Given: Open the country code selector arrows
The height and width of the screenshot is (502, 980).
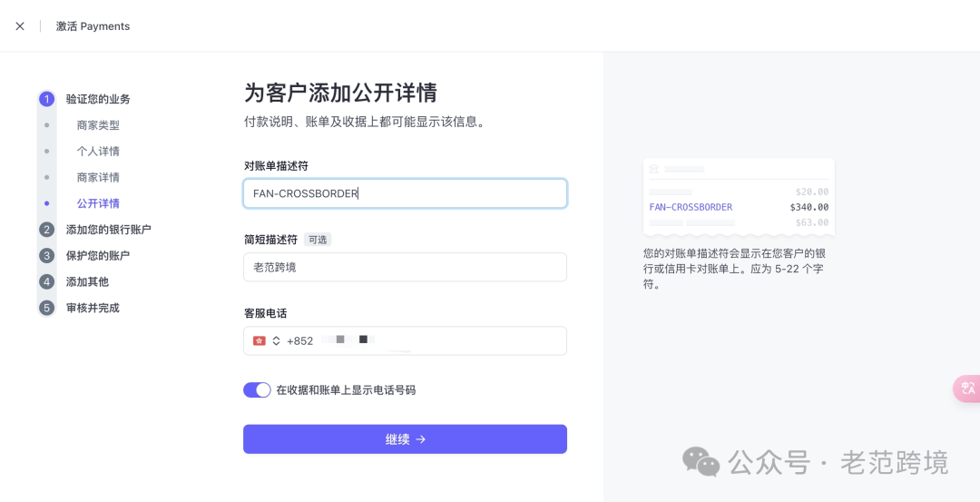Looking at the screenshot, I should point(276,340).
